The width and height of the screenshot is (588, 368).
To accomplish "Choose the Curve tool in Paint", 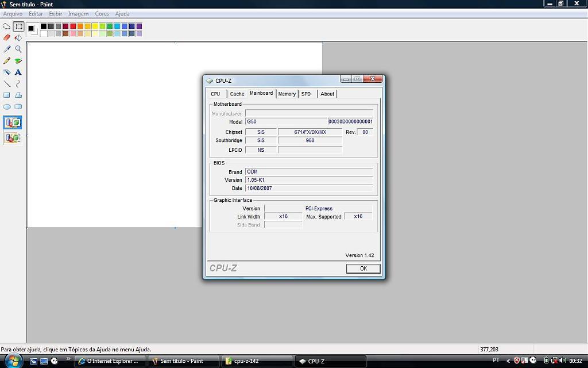I will [x=18, y=84].
